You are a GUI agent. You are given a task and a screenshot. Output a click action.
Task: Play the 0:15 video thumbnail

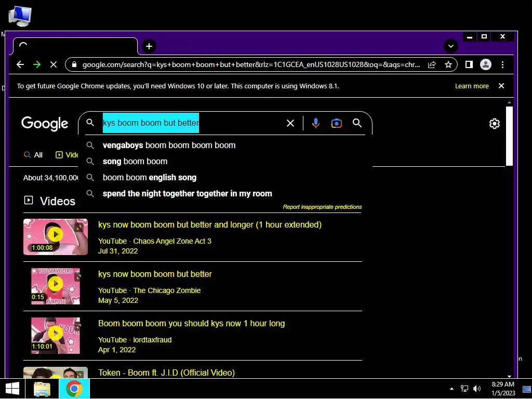point(55,286)
